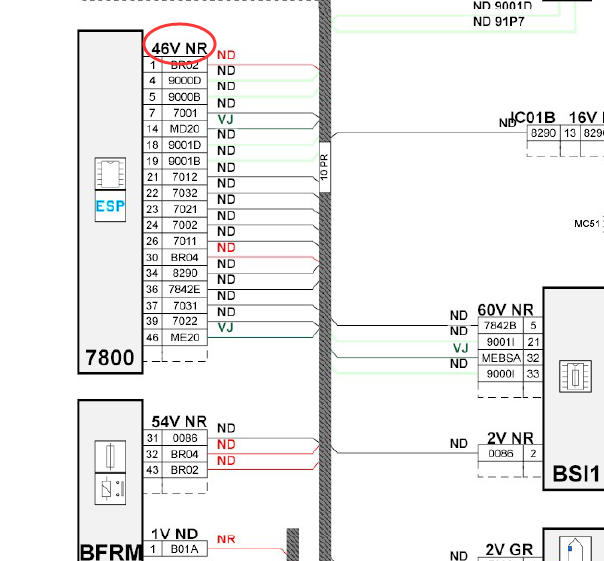The image size is (604, 561).
Task: Select wire 7842B in BSI1 connector
Action: click(500, 326)
